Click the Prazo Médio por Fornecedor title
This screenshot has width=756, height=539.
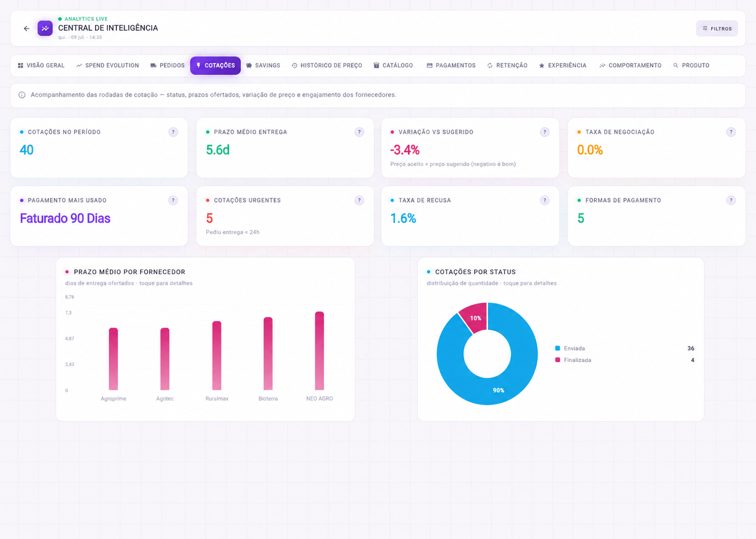pos(129,272)
